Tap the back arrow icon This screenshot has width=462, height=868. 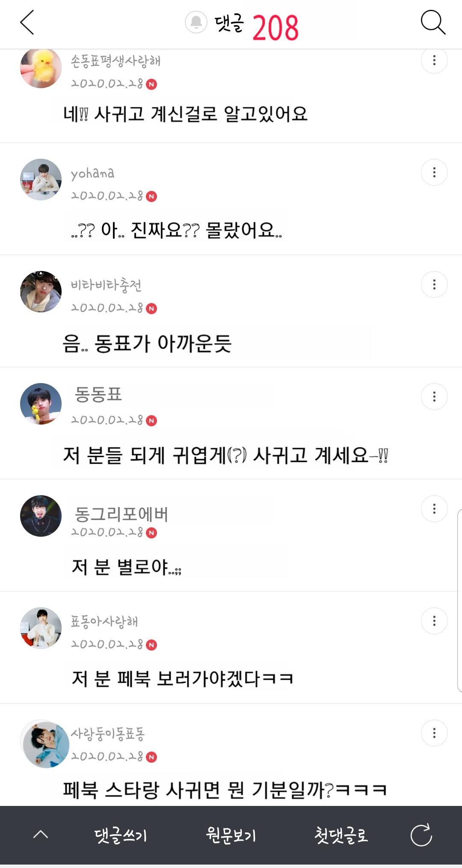coord(27,23)
